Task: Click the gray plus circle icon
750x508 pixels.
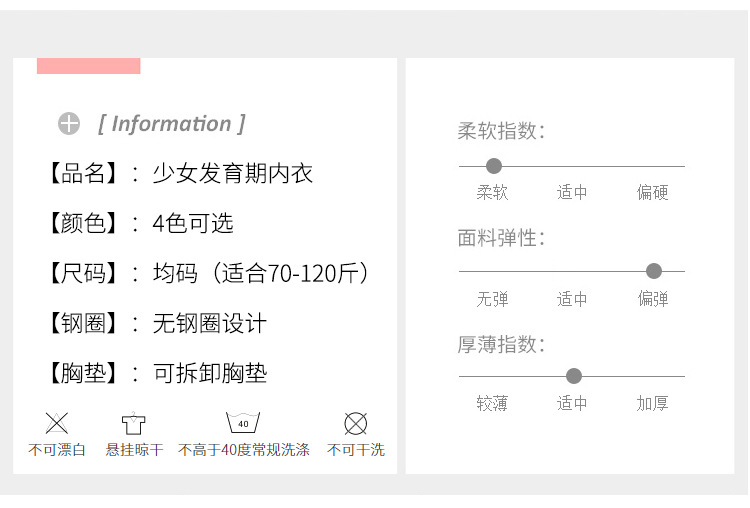Action: [69, 124]
